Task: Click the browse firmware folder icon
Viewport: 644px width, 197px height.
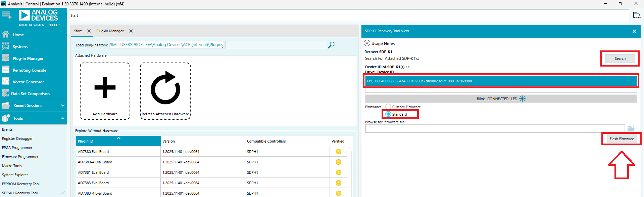Action: [x=631, y=128]
